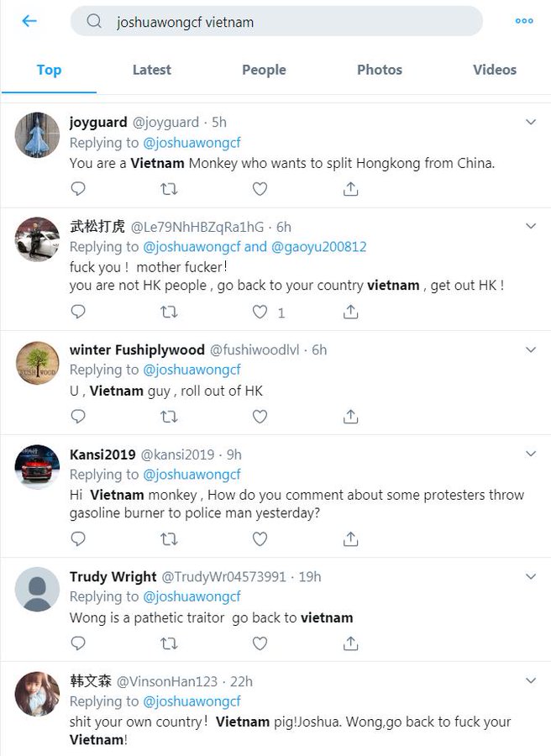
Task: Retweet joyguard's tweet
Action: pos(169,189)
